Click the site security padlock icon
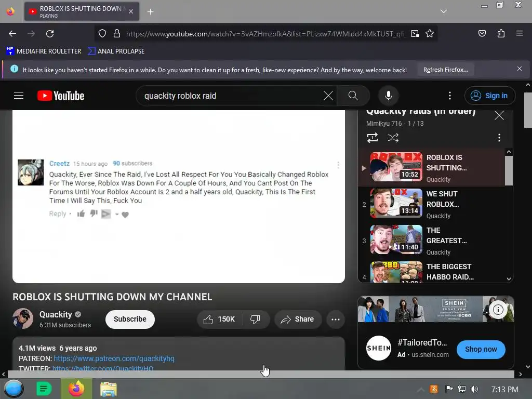This screenshot has height=399, width=532. (117, 33)
